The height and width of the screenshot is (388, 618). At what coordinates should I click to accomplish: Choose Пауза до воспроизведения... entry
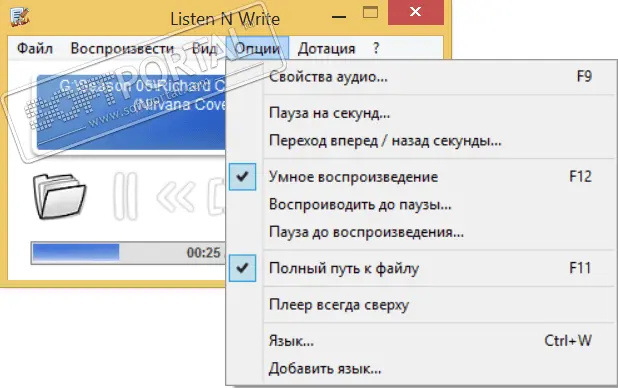click(x=421, y=232)
